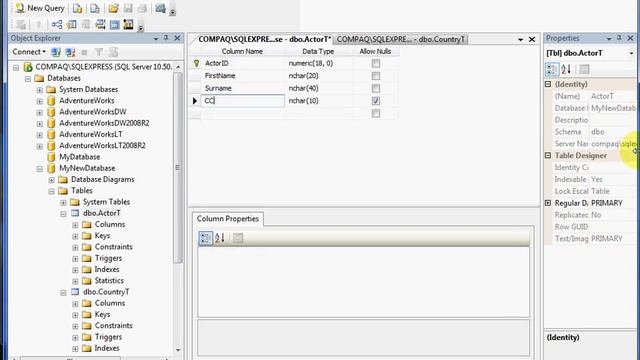Open the Connect dropdown in Object Explorer
The width and height of the screenshot is (640, 360).
(x=29, y=52)
